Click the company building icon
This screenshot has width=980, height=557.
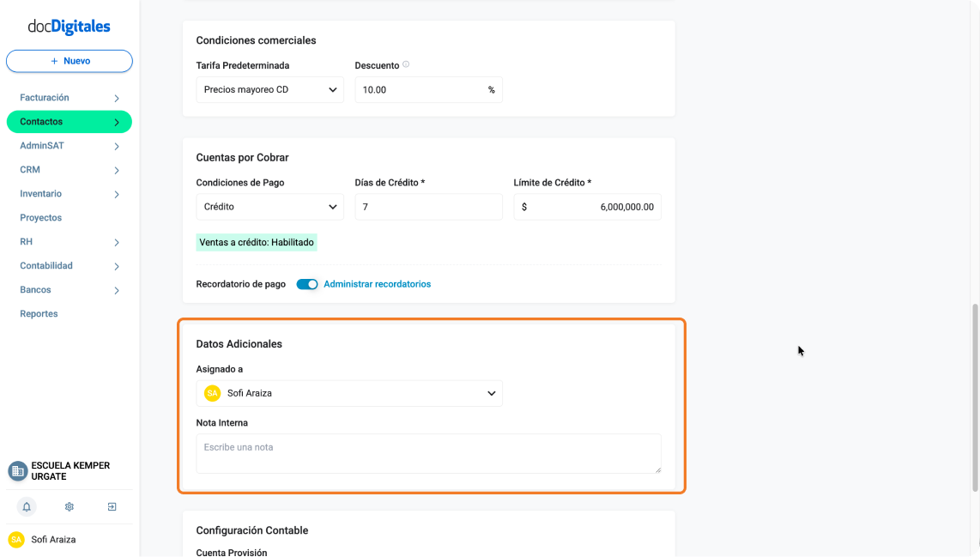tap(17, 470)
